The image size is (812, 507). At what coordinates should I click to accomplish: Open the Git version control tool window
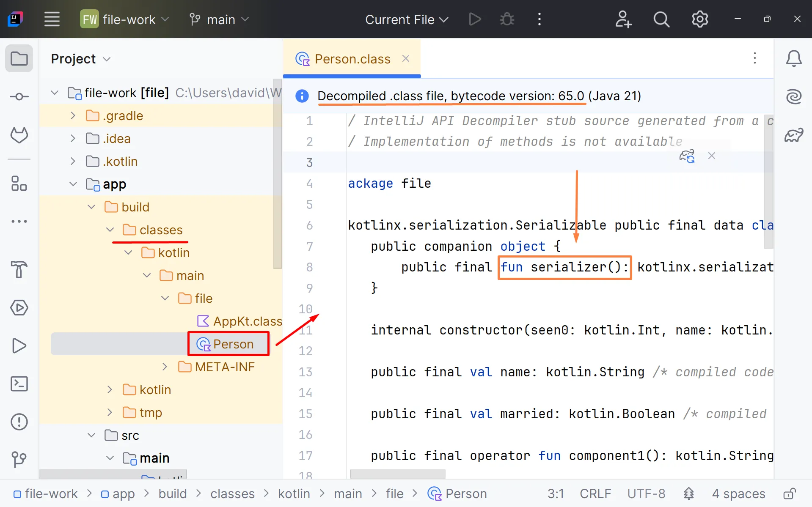click(19, 459)
